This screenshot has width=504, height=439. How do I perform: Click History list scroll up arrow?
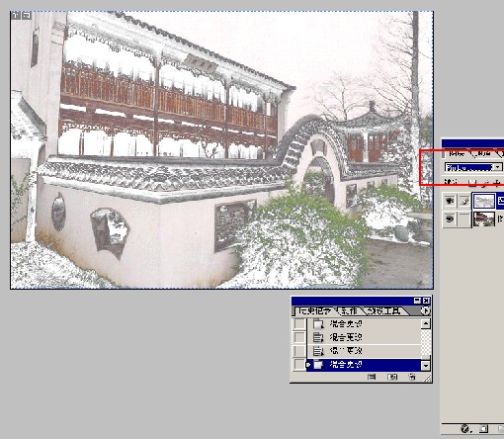point(426,323)
